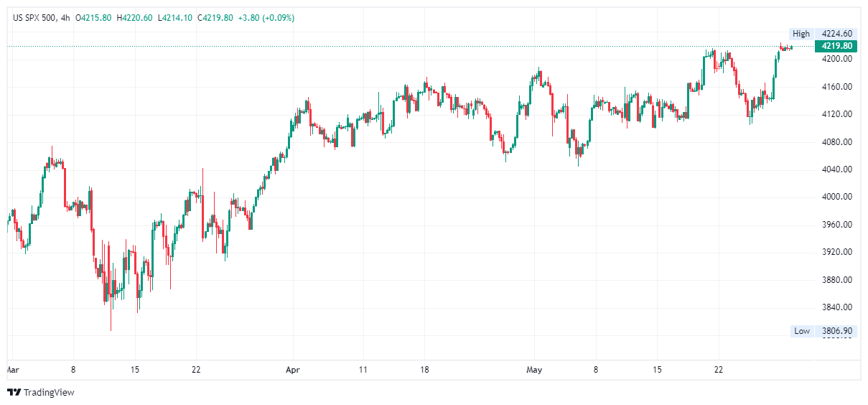This screenshot has height=405, width=868.
Task: Click the high value H4220.60
Action: [x=136, y=18]
